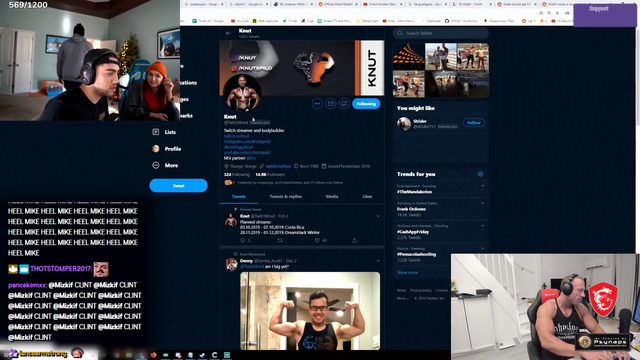Toggle the notification bell for Knut
Viewport: 640px width, 360px height.
click(x=344, y=104)
